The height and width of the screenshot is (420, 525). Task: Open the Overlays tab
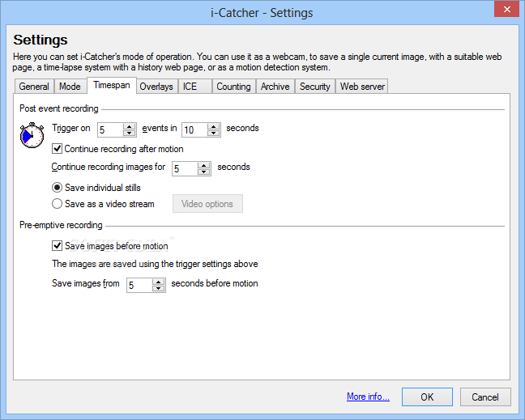pyautogui.click(x=156, y=87)
